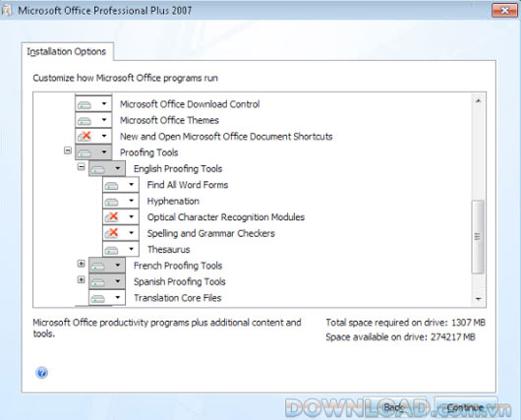
Task: Expand the French Proofing Tools node
Action: [x=81, y=264]
